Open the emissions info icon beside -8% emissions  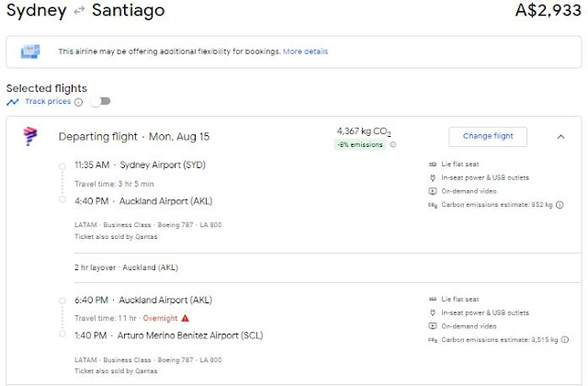[x=393, y=144]
